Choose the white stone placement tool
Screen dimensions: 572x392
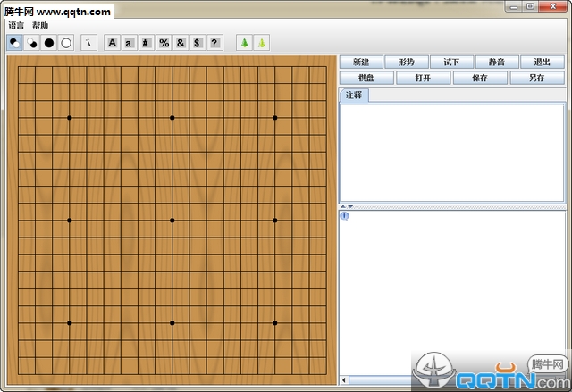click(x=66, y=43)
